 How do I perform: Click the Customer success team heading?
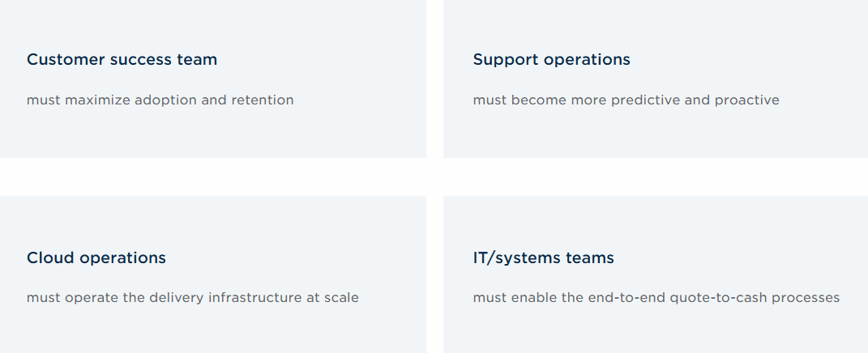[x=122, y=60]
